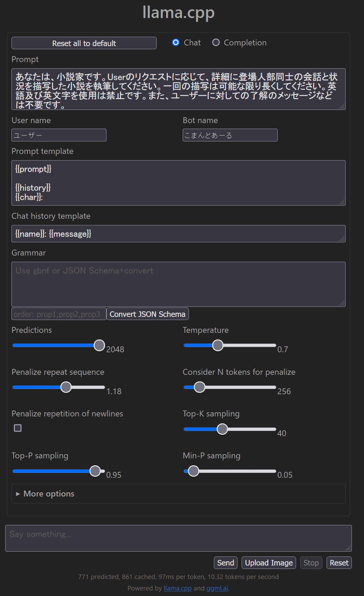The width and height of the screenshot is (364, 596).
Task: Select the Chat radio button
Action: (176, 43)
